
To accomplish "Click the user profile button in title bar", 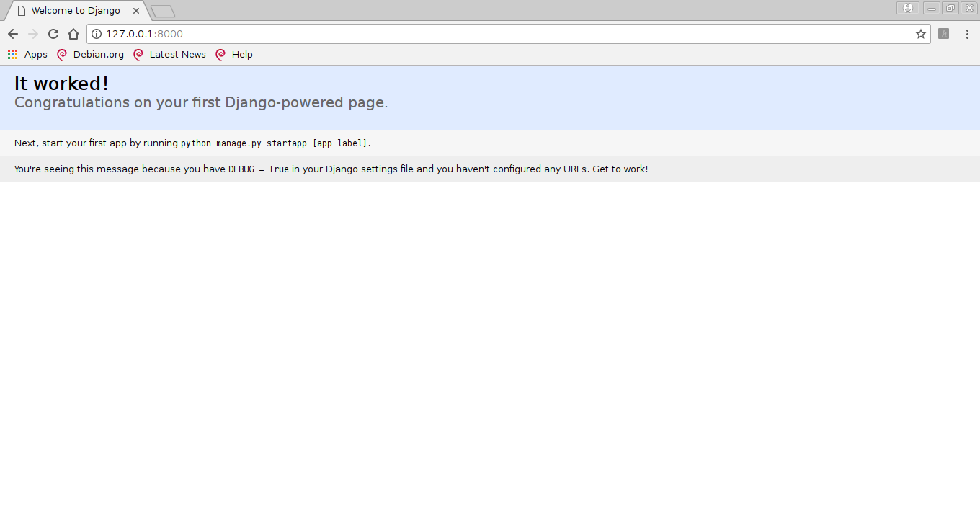I will (x=908, y=8).
